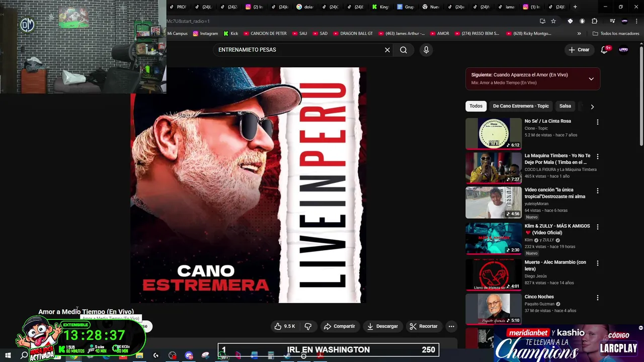Select the Todos filter chip

click(x=476, y=106)
